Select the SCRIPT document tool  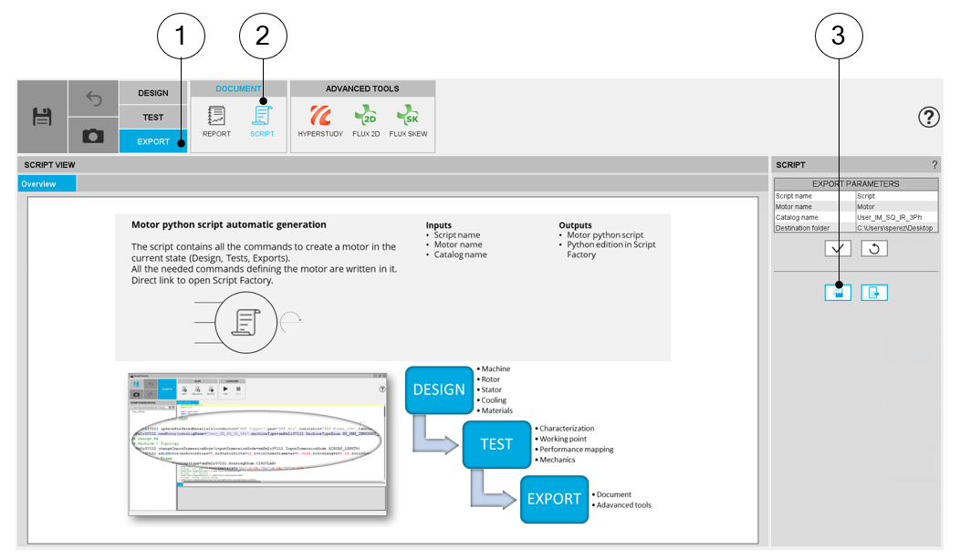[x=262, y=121]
